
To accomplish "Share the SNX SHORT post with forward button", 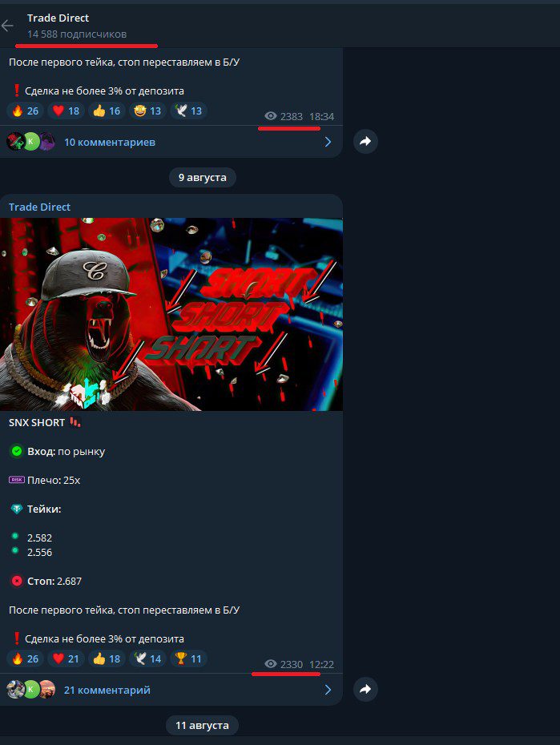I will pos(365,690).
